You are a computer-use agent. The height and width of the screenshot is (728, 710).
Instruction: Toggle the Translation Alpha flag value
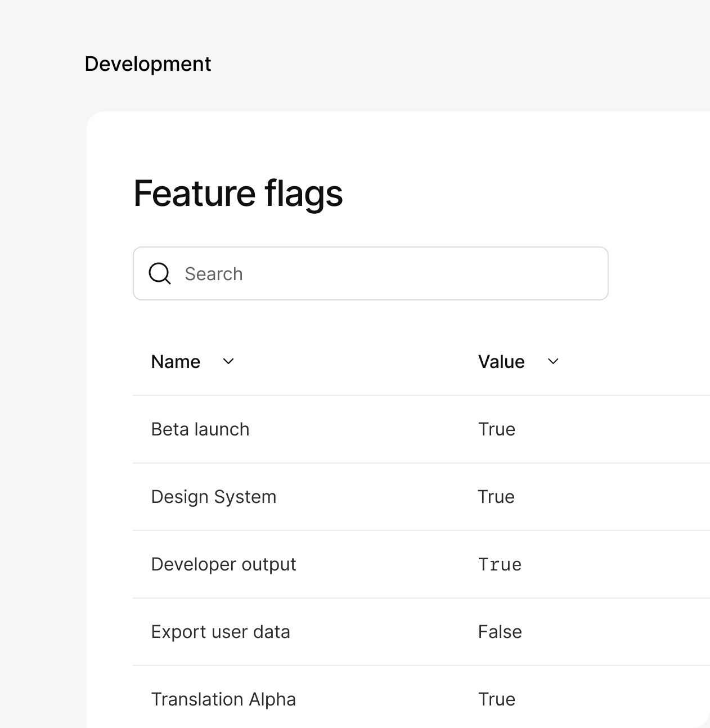click(x=496, y=699)
